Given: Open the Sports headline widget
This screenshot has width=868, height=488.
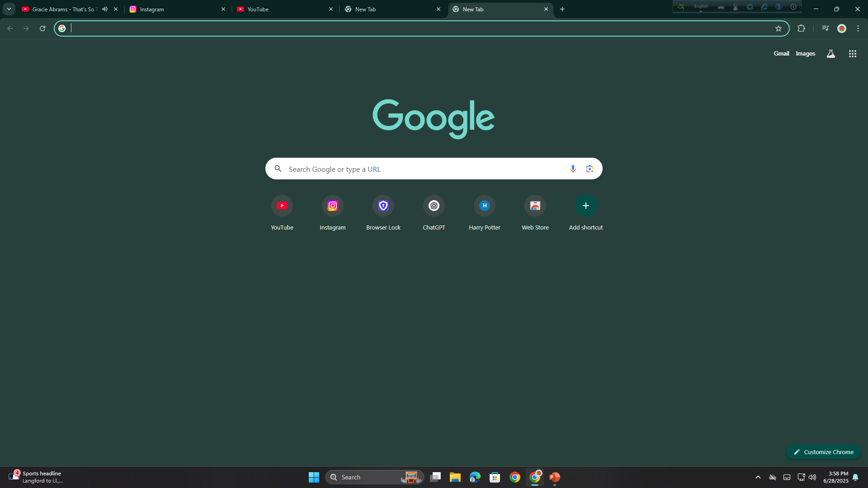Looking at the screenshot, I should [36, 477].
